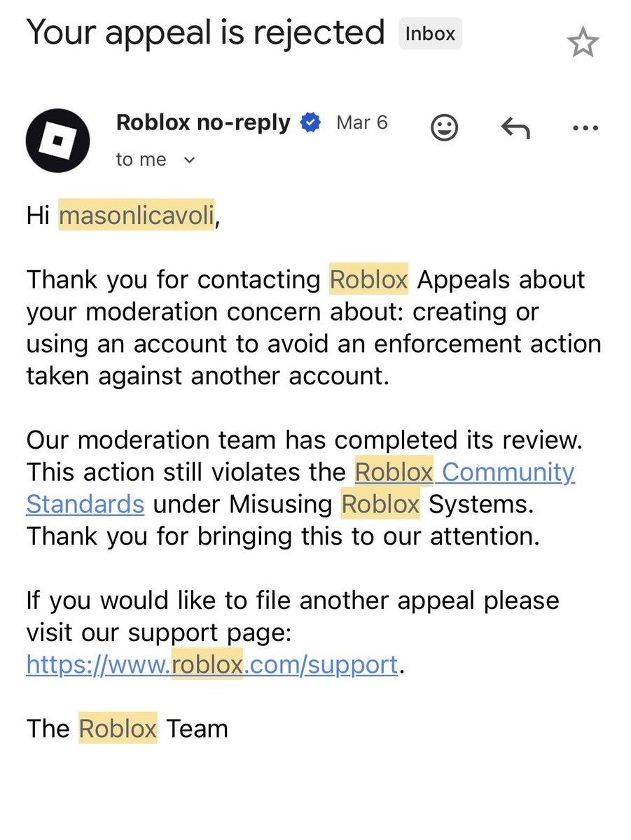Star this email with the star icon
The height and width of the screenshot is (840, 631).
coord(583,44)
